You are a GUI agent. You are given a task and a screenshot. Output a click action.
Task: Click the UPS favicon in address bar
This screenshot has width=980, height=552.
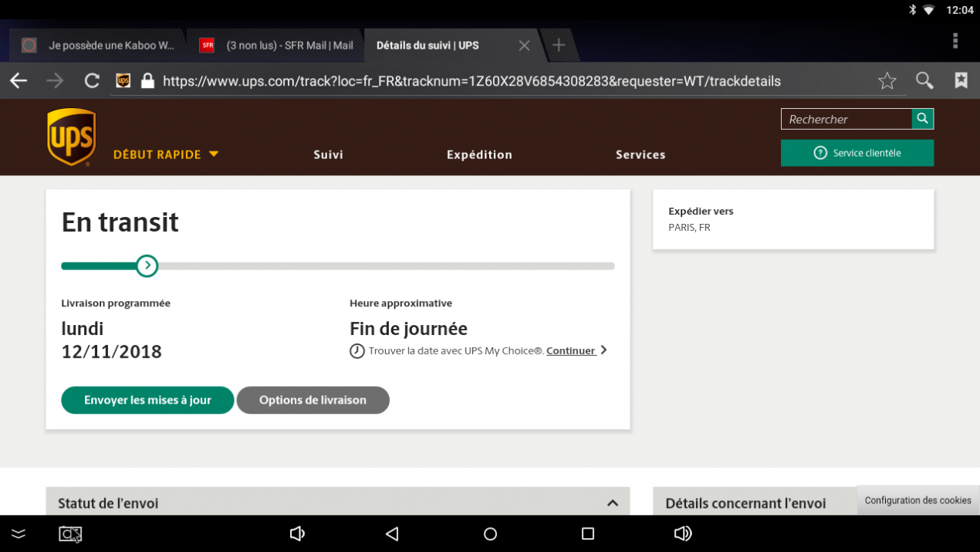pyautogui.click(x=123, y=81)
